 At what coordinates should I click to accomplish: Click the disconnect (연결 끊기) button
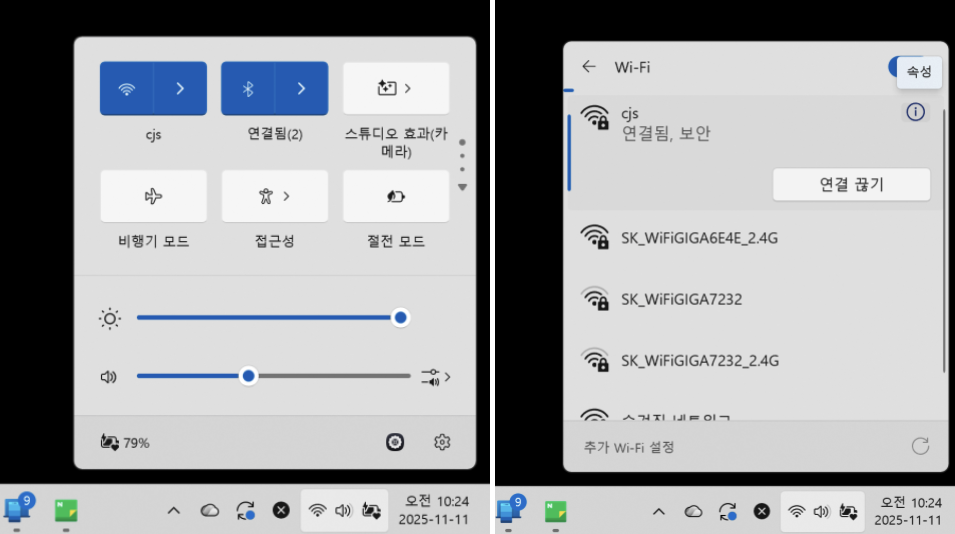point(851,184)
